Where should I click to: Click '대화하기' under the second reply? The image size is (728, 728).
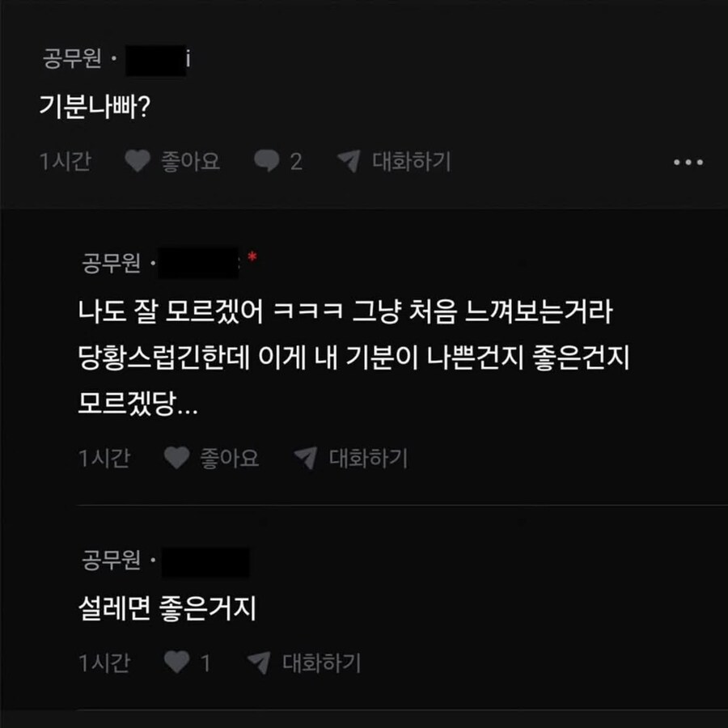368,459
